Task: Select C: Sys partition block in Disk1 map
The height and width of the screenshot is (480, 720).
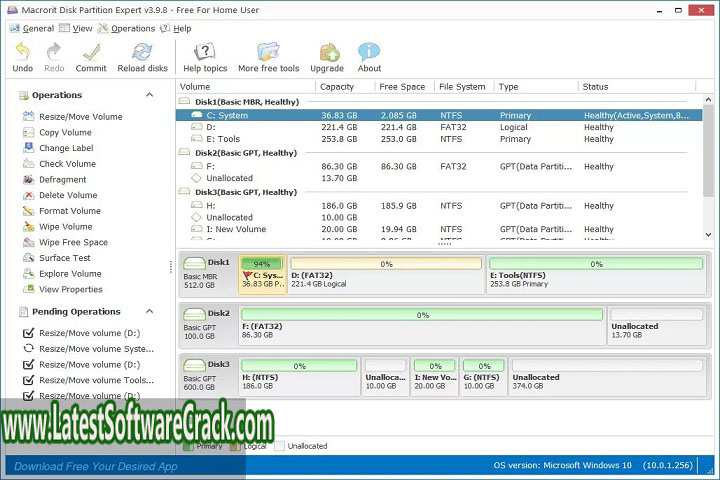Action: (x=263, y=274)
